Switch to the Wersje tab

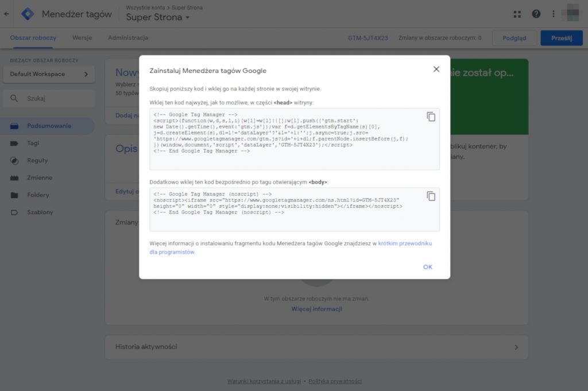coord(82,38)
